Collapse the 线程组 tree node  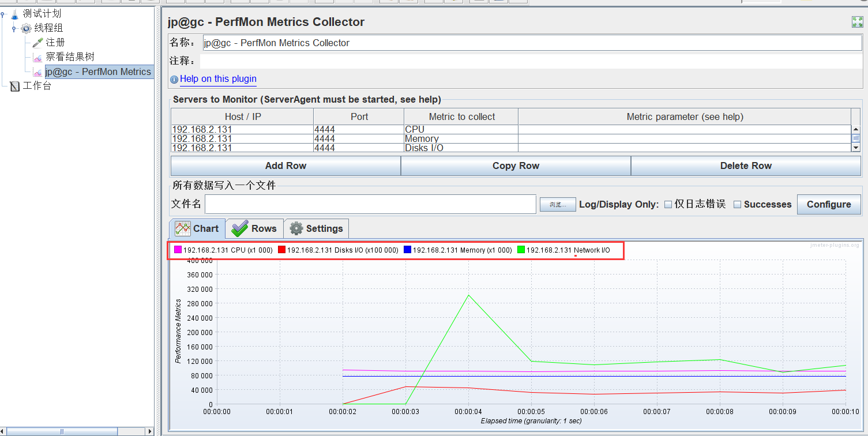(14, 29)
